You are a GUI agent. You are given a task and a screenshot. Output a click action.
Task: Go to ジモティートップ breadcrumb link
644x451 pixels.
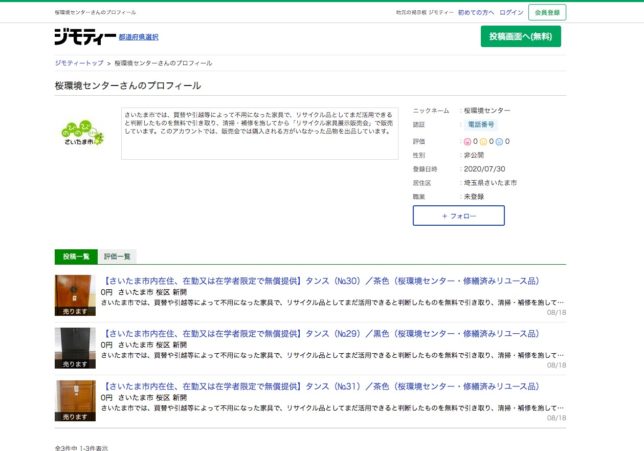[x=78, y=63]
